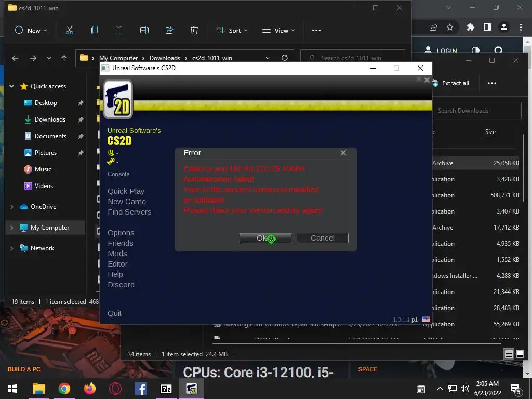This screenshot has width=532, height=399.
Task: Open the Discord link in CS2D
Action: (121, 285)
